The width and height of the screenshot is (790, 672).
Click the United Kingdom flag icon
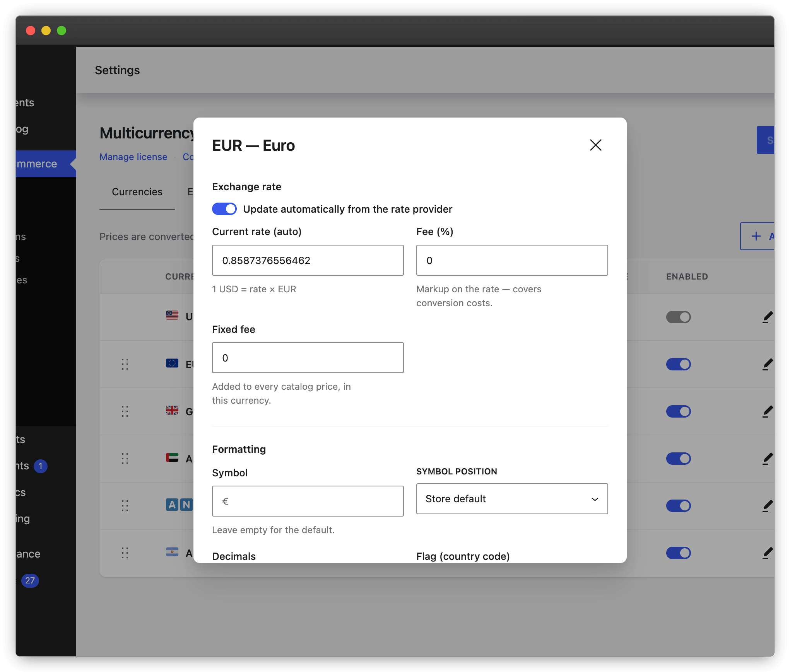click(x=172, y=410)
